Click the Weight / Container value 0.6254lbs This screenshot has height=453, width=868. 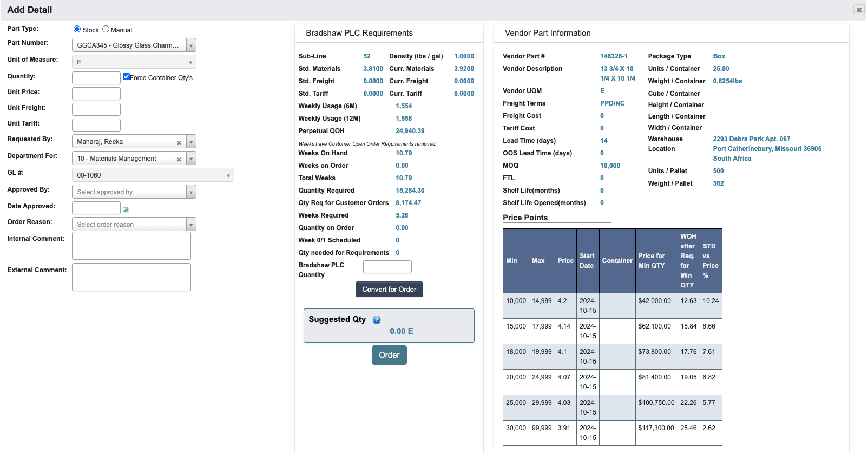[727, 81]
